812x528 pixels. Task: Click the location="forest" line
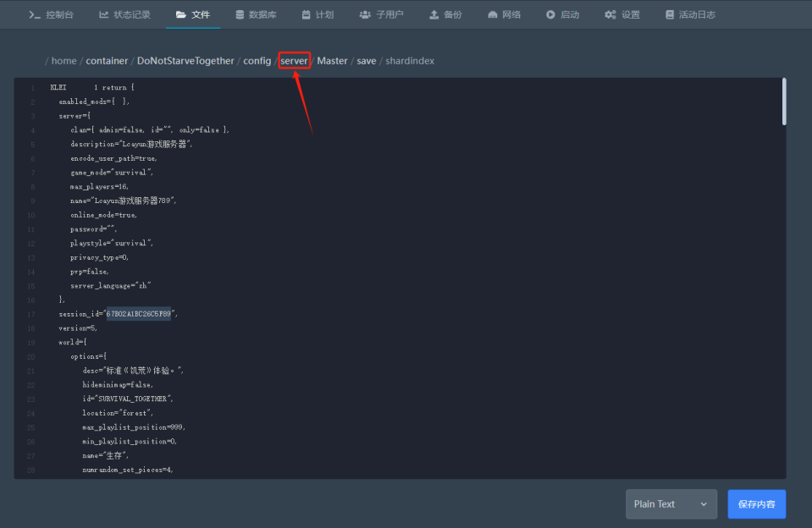click(118, 413)
